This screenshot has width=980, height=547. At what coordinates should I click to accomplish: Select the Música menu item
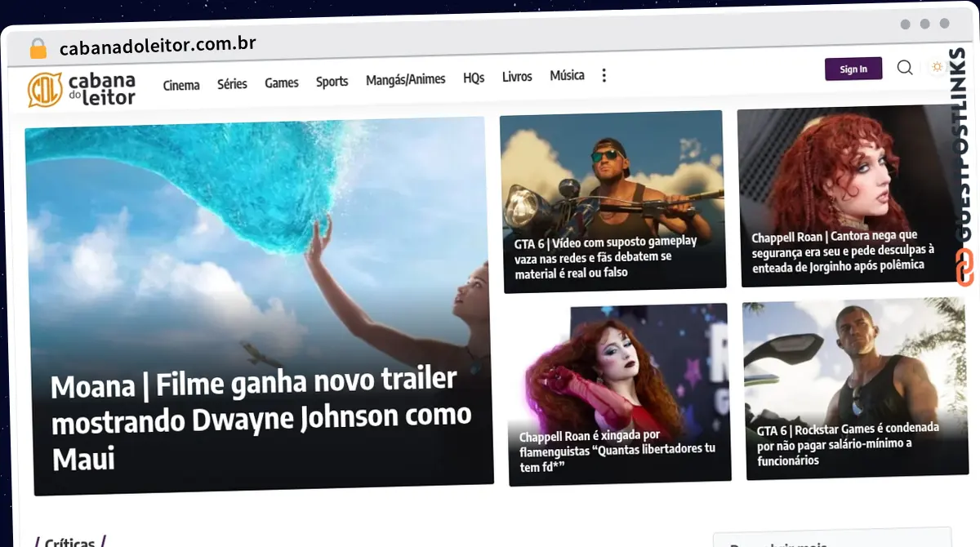click(567, 75)
